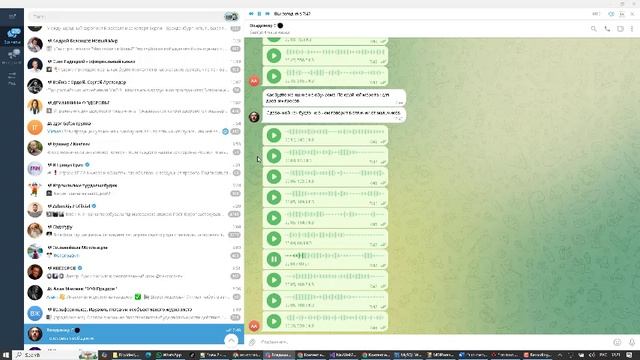Pause the currently playing voice message bubble

pyautogui.click(x=274, y=259)
